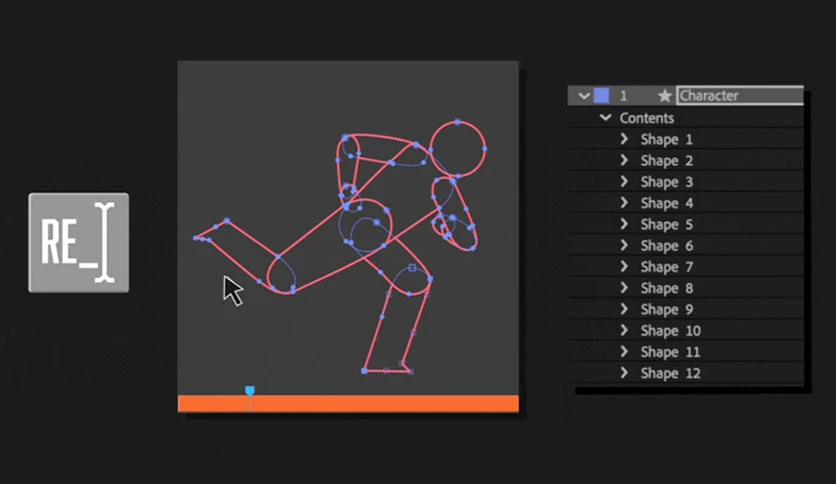Image resolution: width=836 pixels, height=484 pixels.
Task: Collapse the Contents group
Action: (605, 117)
